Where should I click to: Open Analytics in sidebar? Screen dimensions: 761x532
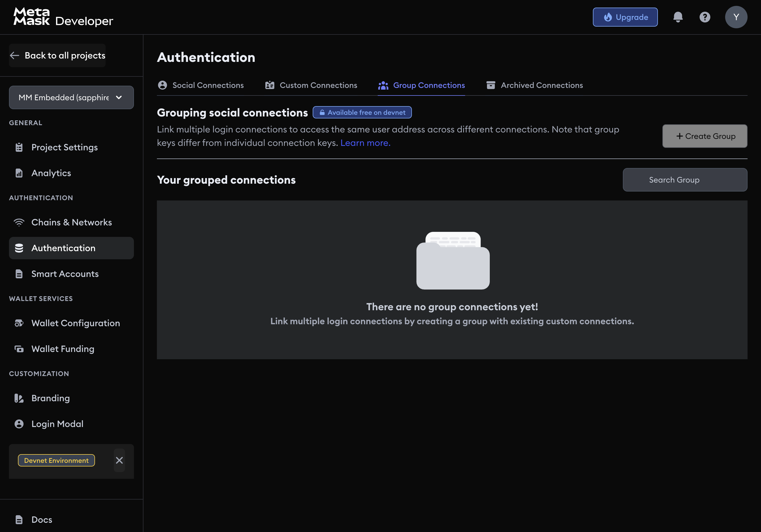point(71,173)
